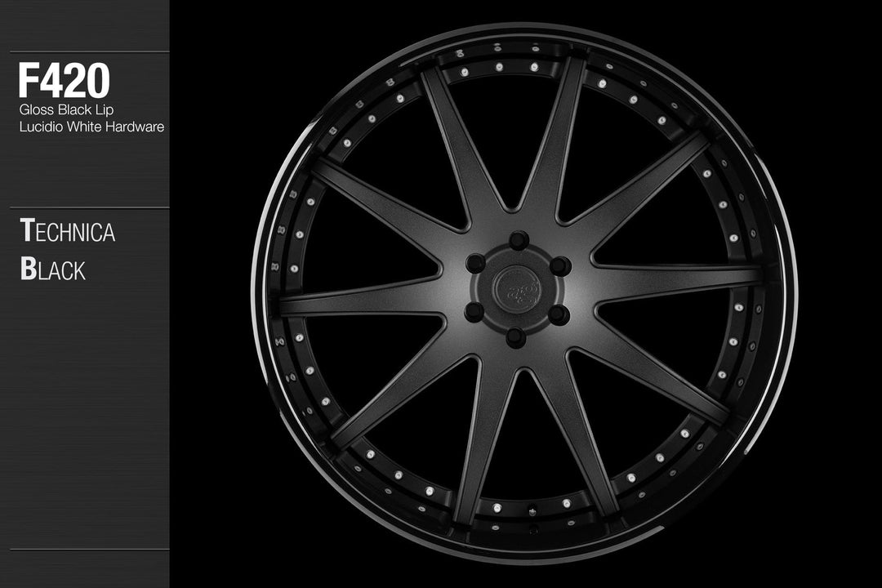This screenshot has width=882, height=588.
Task: Click the lower-right lug hole
Action: pos(560,314)
